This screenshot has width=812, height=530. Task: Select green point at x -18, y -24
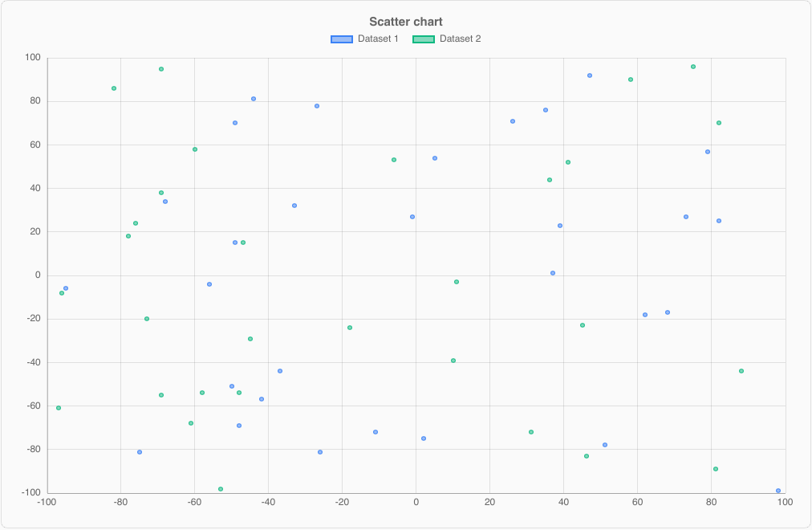(350, 328)
